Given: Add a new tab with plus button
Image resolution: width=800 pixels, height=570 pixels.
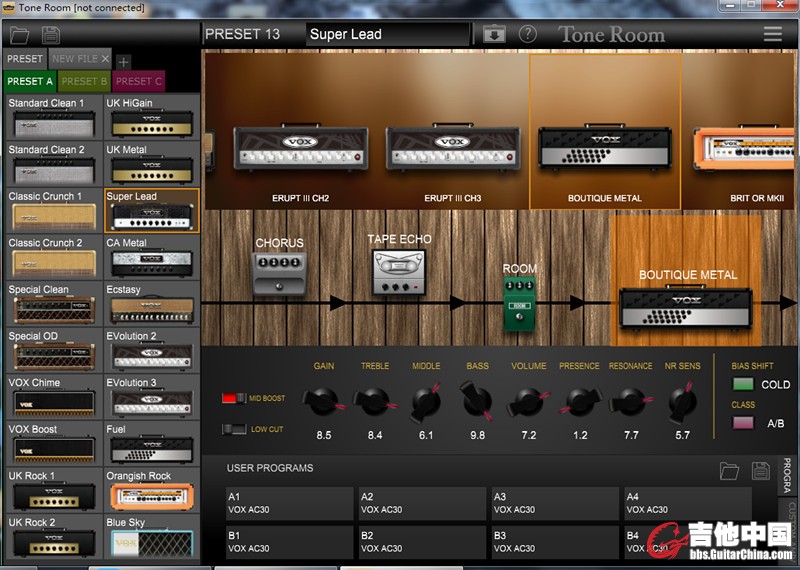Looking at the screenshot, I should (x=123, y=61).
